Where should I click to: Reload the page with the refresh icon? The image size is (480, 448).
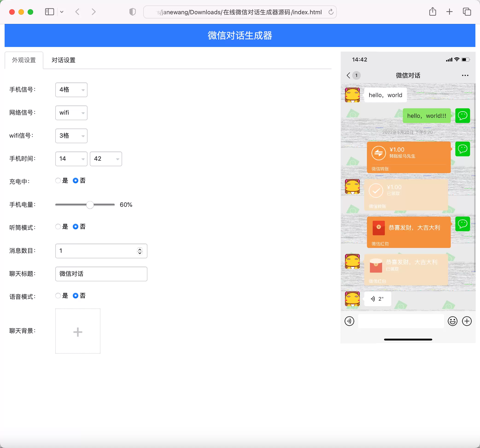pos(331,12)
